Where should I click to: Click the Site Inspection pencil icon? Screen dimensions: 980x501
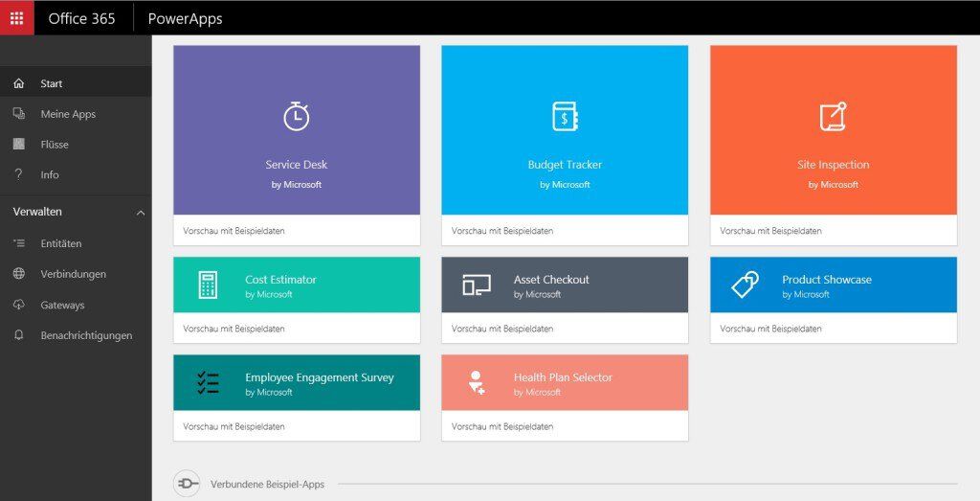(834, 116)
